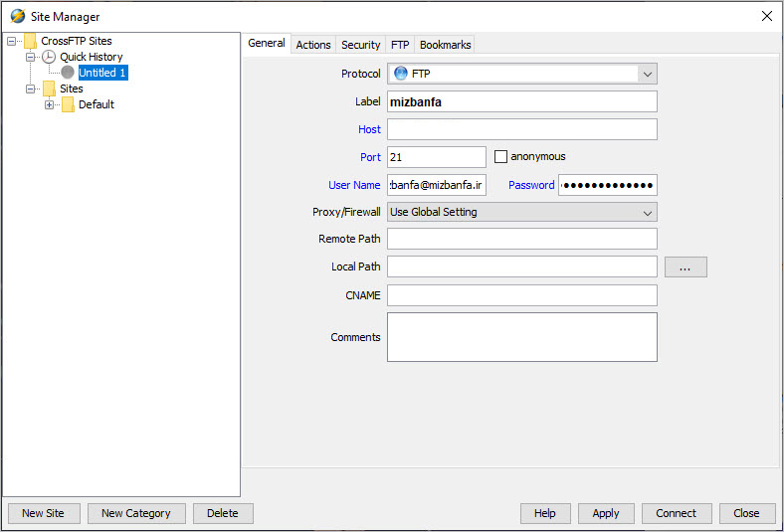Open the FTP tab
Screen dimensions: 784x532
tap(400, 45)
